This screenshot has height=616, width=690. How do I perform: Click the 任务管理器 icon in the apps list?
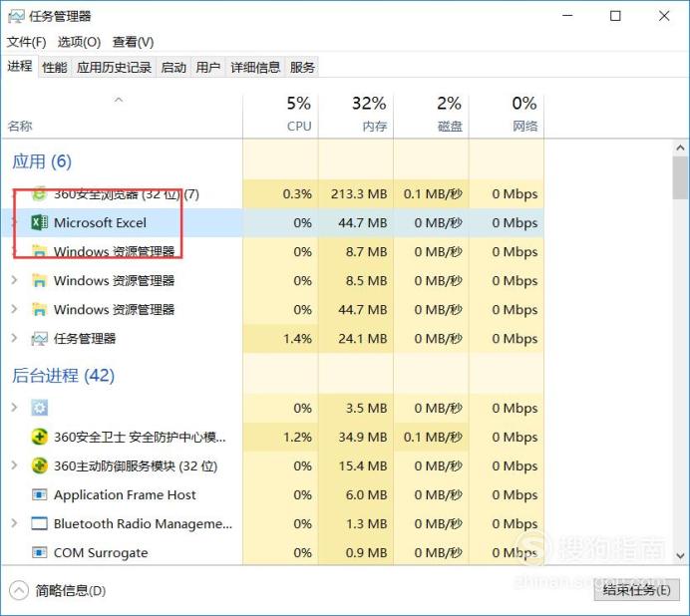(x=39, y=339)
